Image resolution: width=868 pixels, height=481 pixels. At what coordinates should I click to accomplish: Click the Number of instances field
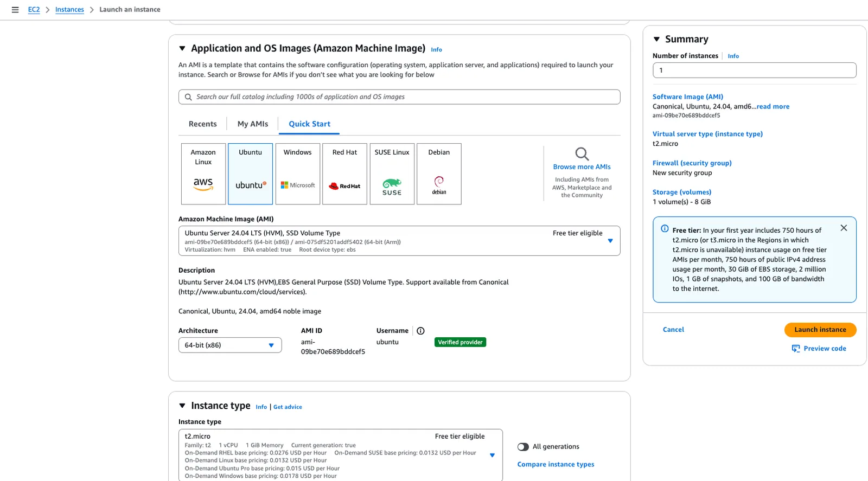coord(754,70)
